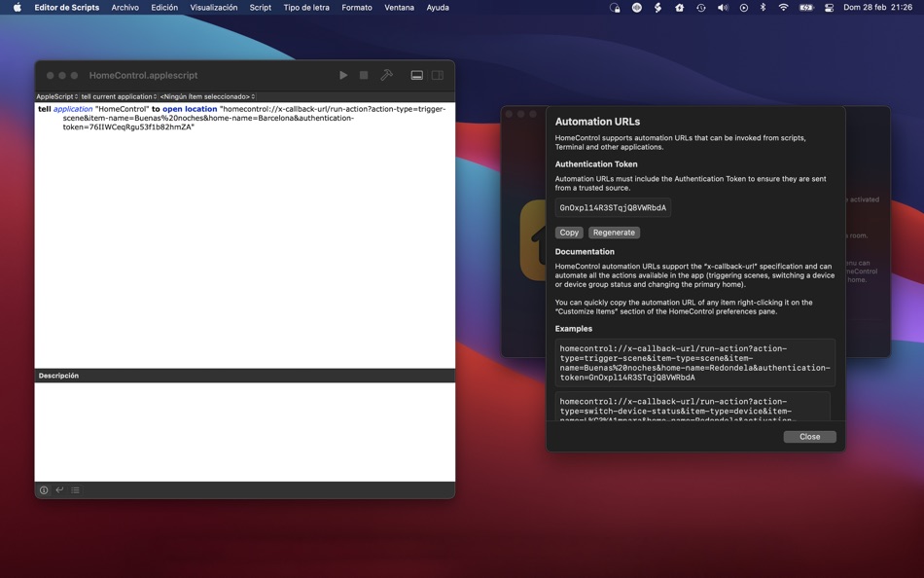Toggle the side panel view icon
The image size is (924, 578).
438,75
